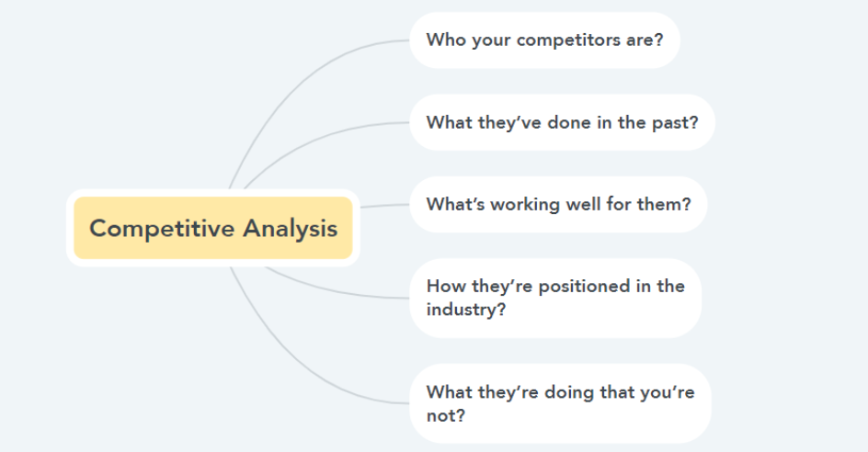Screen dimensions: 868x452
Task: Click the word "industry?" in the fourth node
Action: click(x=466, y=309)
